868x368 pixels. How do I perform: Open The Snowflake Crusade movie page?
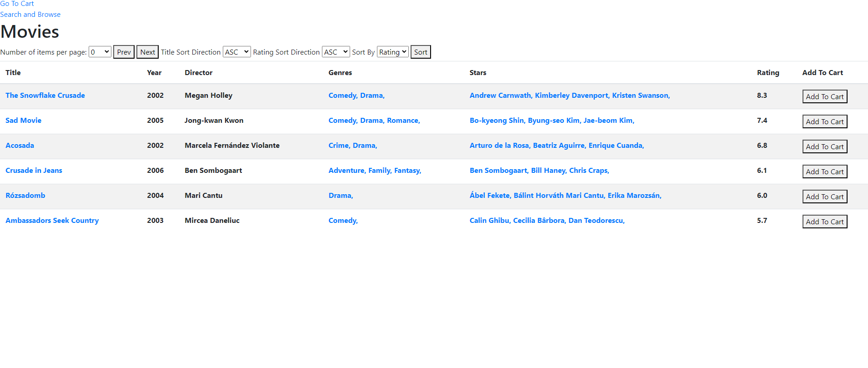click(x=45, y=96)
